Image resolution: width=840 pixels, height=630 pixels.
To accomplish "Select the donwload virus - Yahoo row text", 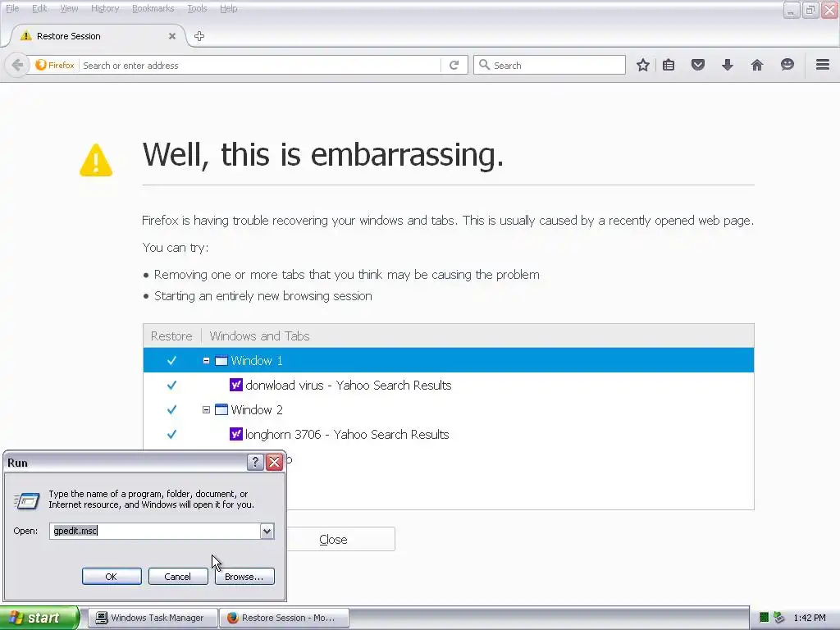I will pos(348,386).
